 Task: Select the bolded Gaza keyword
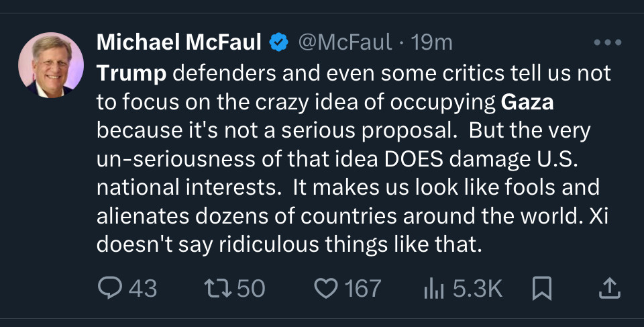pos(527,103)
